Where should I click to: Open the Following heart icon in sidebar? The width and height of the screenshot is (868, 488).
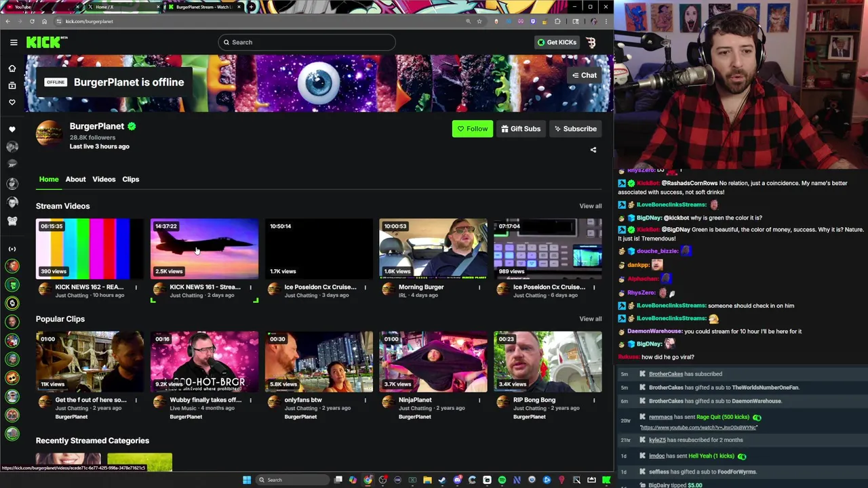tap(12, 102)
